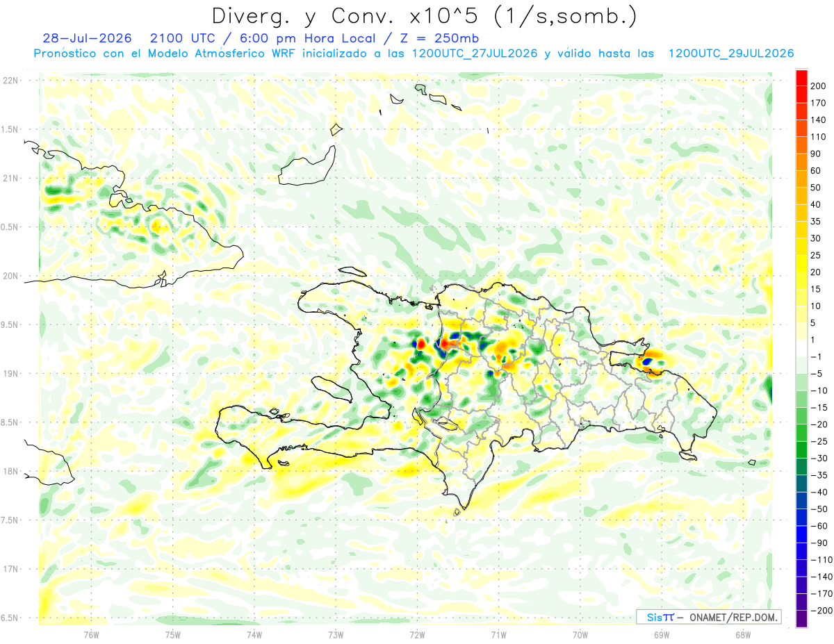This screenshot has height=644, width=834.
Task: Click the '21N' latitude label
Action: pos(10,178)
